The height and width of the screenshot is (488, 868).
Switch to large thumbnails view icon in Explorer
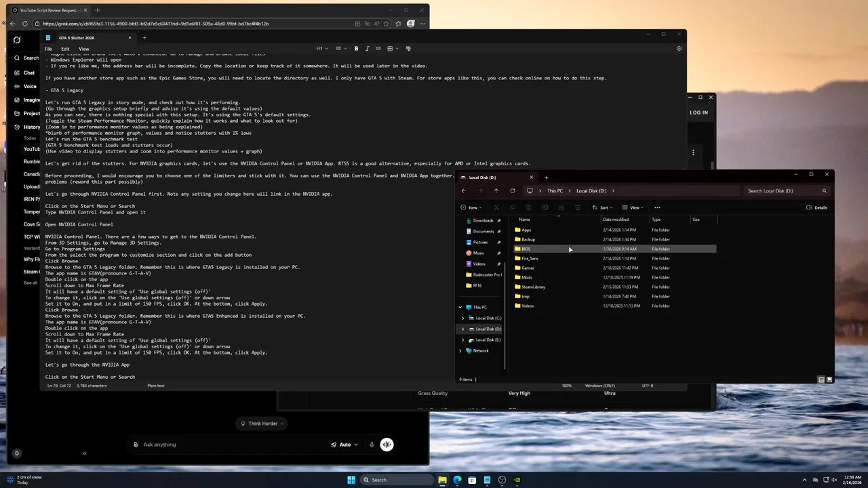[x=829, y=380]
